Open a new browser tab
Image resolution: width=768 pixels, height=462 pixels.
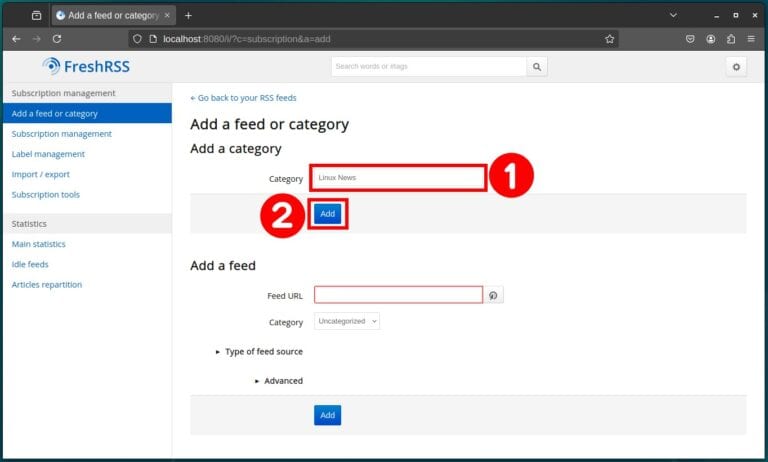188,15
